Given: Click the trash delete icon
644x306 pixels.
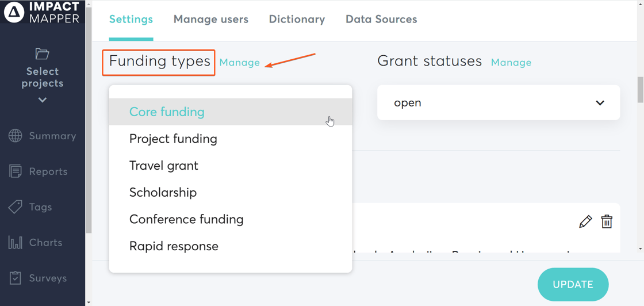Looking at the screenshot, I should pos(607,222).
